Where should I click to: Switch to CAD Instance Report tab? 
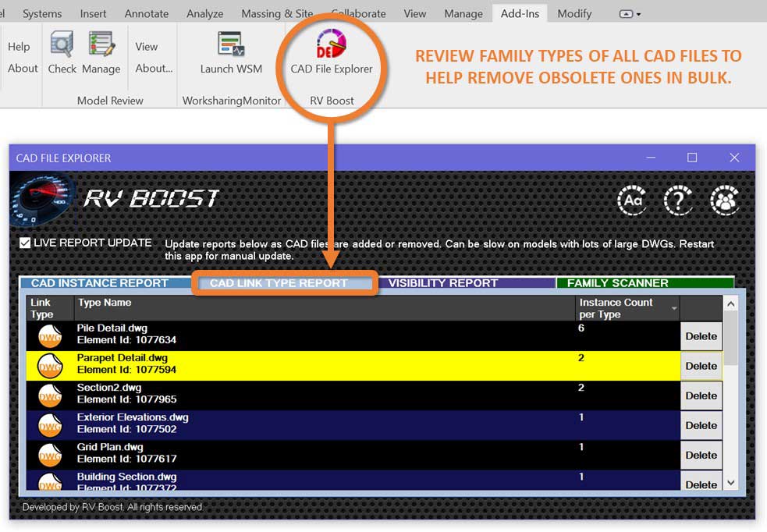pos(105,283)
